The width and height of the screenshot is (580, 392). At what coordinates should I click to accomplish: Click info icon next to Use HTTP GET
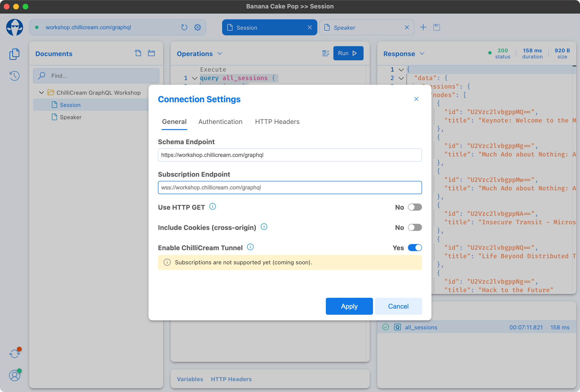coord(212,207)
